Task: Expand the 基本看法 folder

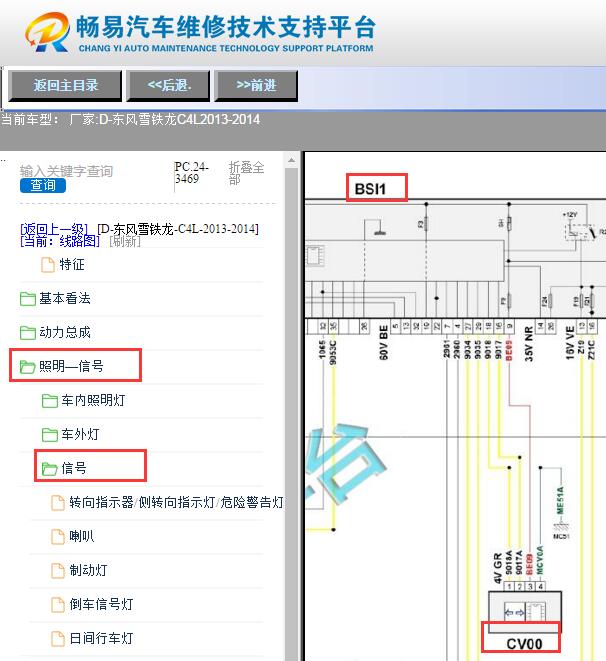Action: (65, 298)
